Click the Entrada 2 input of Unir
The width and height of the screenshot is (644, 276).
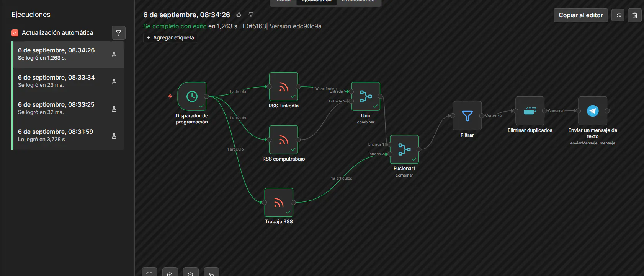click(351, 101)
